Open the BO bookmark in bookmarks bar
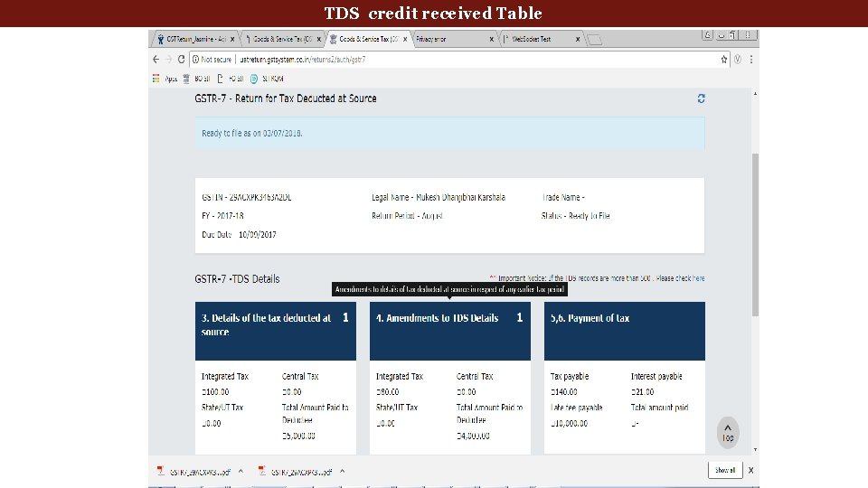This screenshot has width=868, height=488. [x=196, y=79]
